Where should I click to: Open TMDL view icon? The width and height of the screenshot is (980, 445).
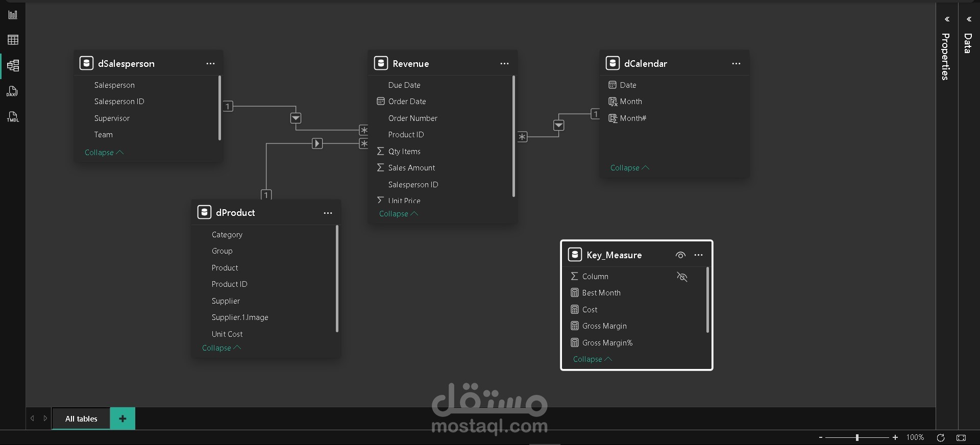[13, 117]
